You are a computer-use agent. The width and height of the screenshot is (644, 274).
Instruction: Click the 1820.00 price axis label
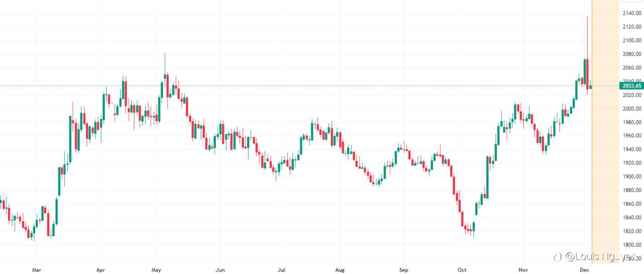pyautogui.click(x=632, y=231)
